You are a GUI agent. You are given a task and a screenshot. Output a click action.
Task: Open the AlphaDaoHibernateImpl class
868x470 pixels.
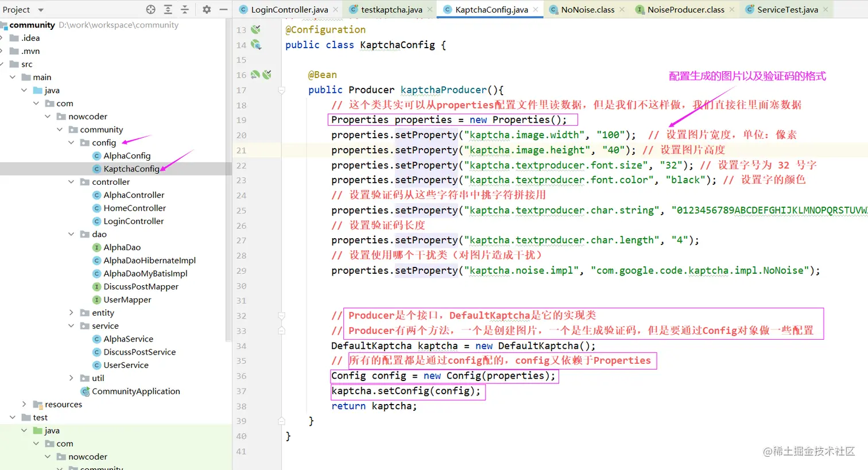pos(150,261)
